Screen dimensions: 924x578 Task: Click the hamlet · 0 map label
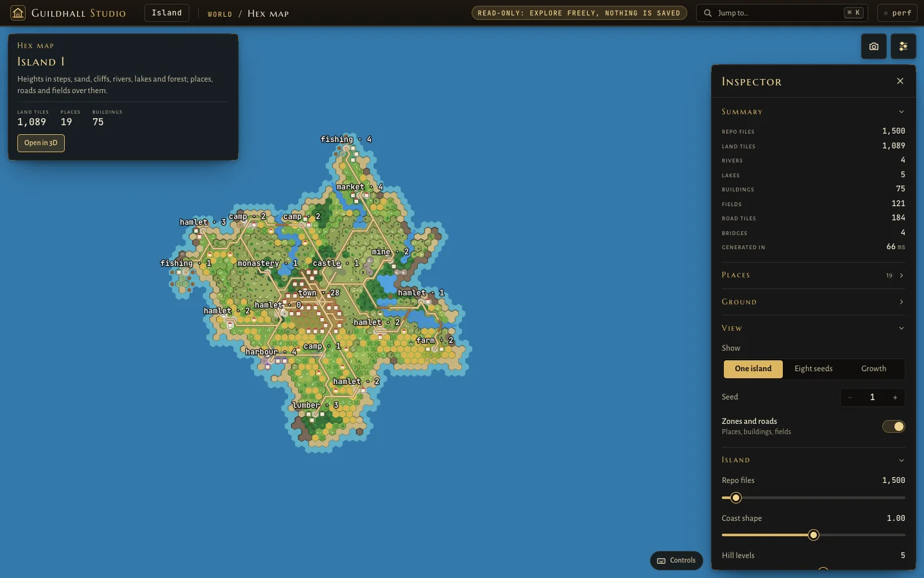[x=278, y=305]
